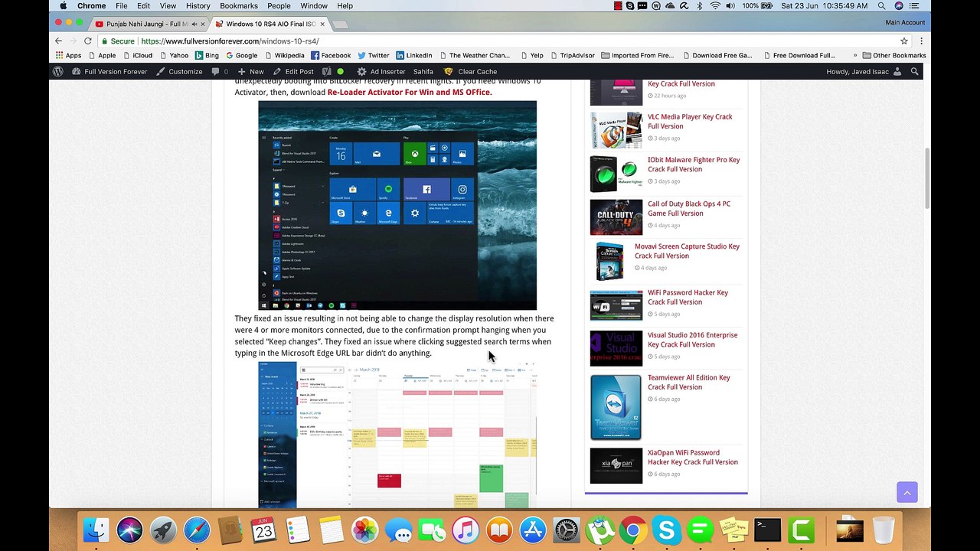Viewport: 980px width, 551px height.
Task: Open Camtasia from the Dock
Action: click(x=801, y=530)
